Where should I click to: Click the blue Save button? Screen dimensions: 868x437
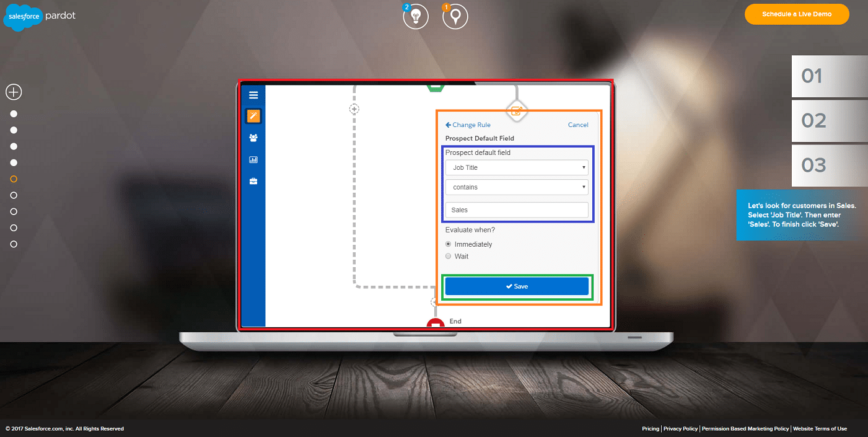(x=517, y=286)
